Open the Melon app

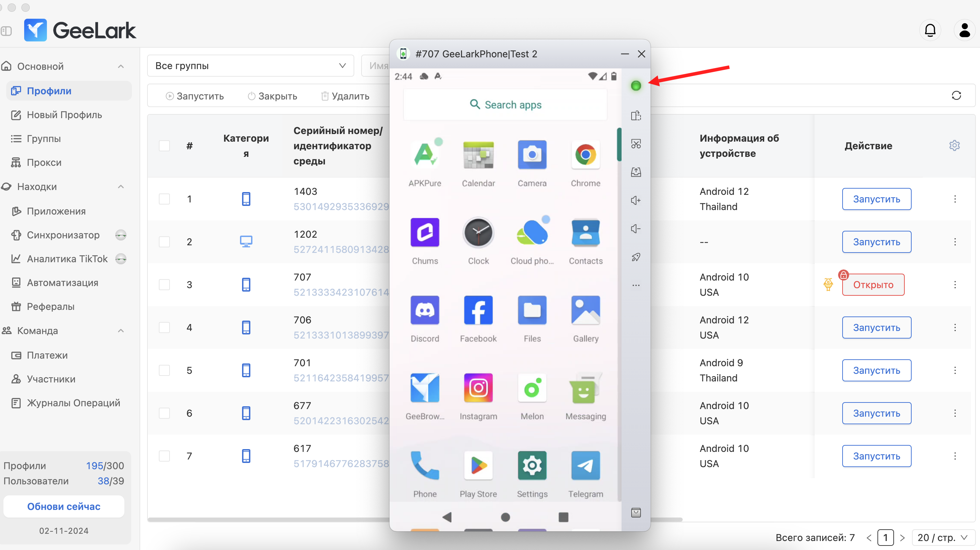pyautogui.click(x=532, y=388)
